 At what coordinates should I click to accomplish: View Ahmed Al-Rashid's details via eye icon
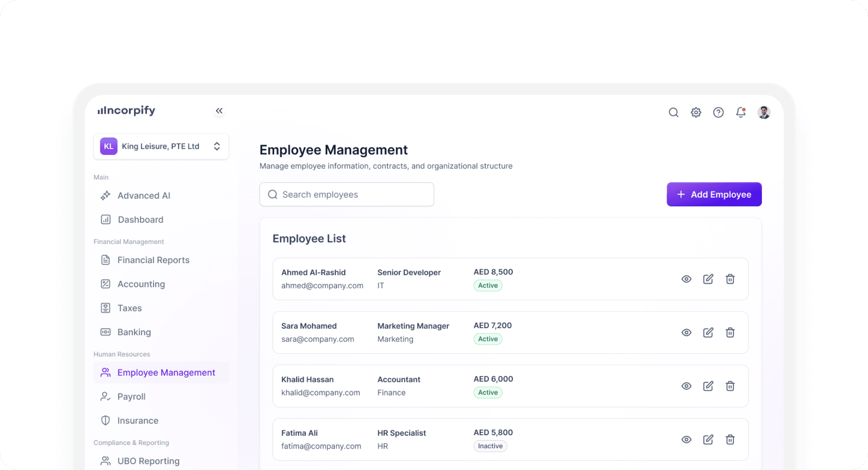pyautogui.click(x=686, y=279)
